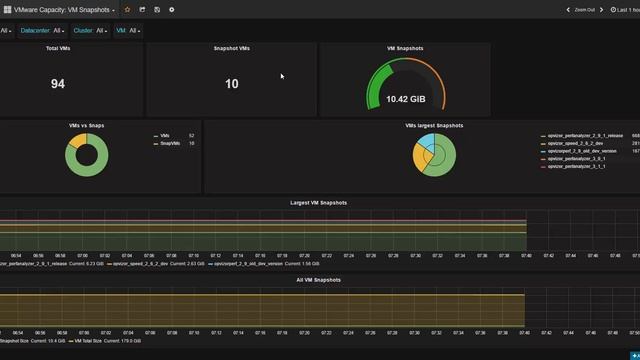
Task: Open the All VM Snapshots graph title
Action: click(x=318, y=280)
